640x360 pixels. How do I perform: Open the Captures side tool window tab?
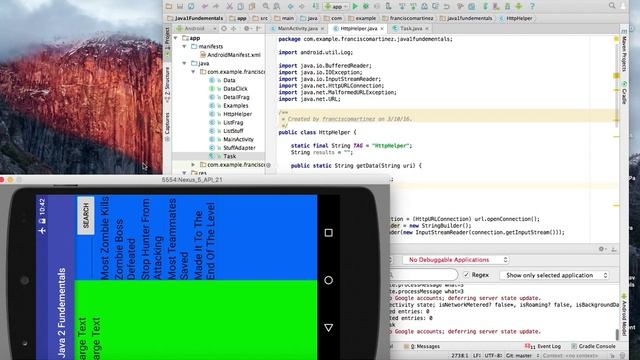point(167,127)
